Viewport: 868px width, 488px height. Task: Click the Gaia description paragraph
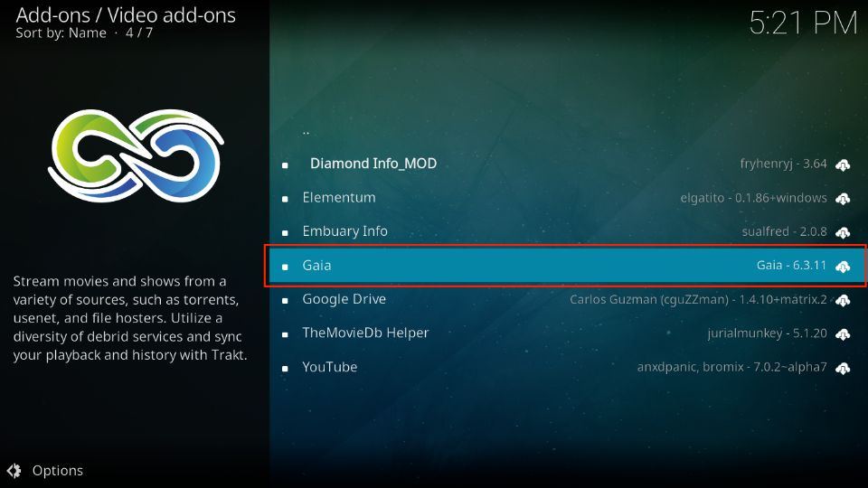pos(130,318)
